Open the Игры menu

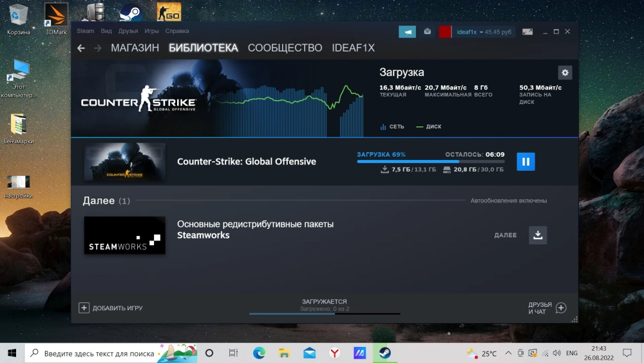[x=151, y=31]
